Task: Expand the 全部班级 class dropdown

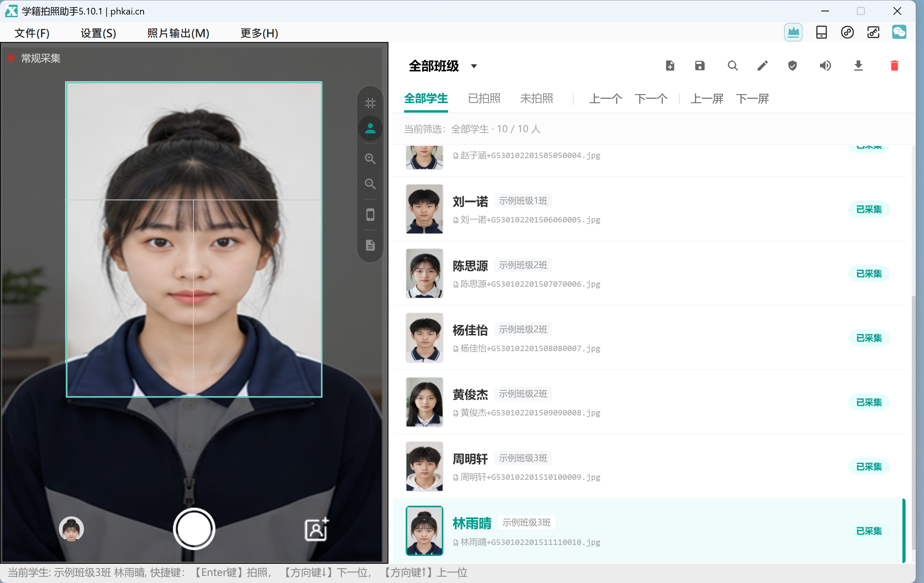Action: coord(443,66)
